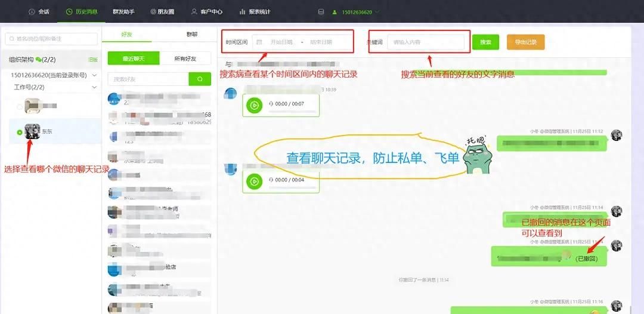Image resolution: width=644 pixels, height=314 pixels.
Task: Click the green 搜索 button
Action: pyautogui.click(x=485, y=42)
